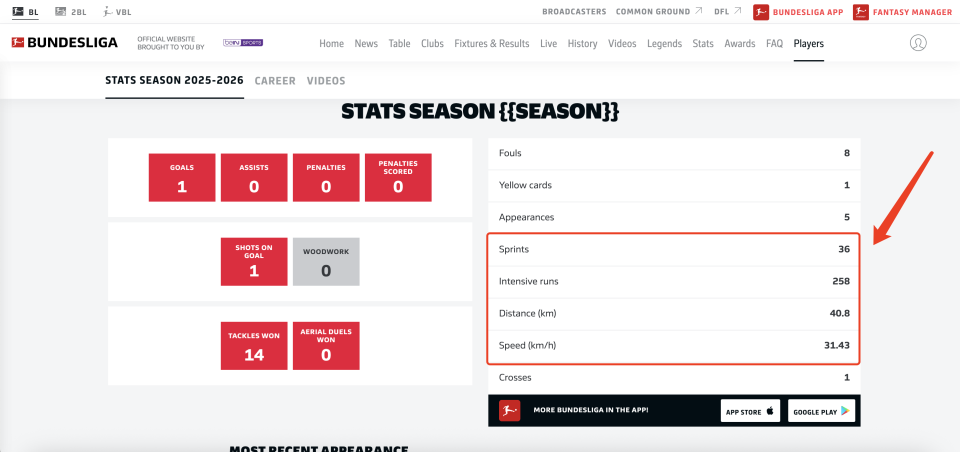The height and width of the screenshot is (452, 960).
Task: Switch to the Videos player tab
Action: point(326,81)
